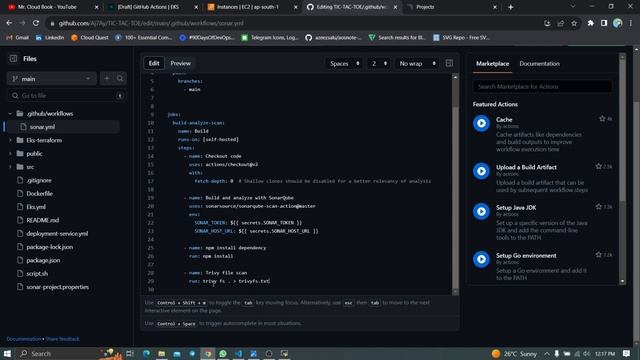640x360 pixels.
Task: Open Edge browser from taskbar
Action: [146, 353]
